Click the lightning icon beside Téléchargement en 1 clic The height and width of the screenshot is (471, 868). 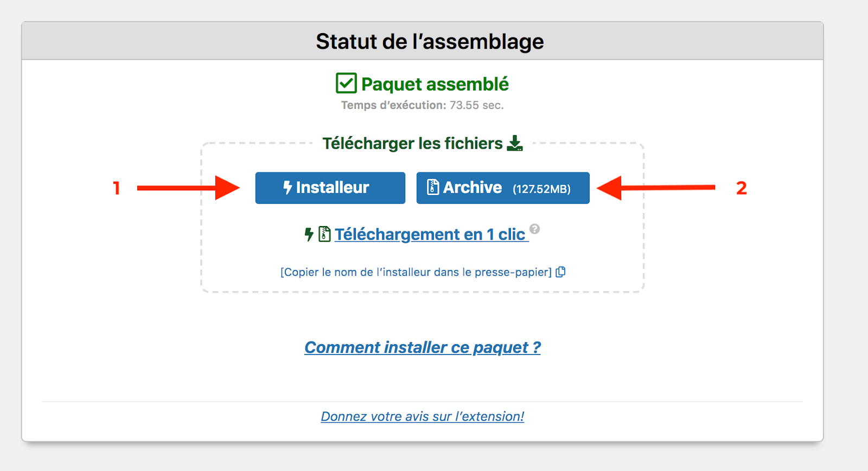click(x=309, y=234)
